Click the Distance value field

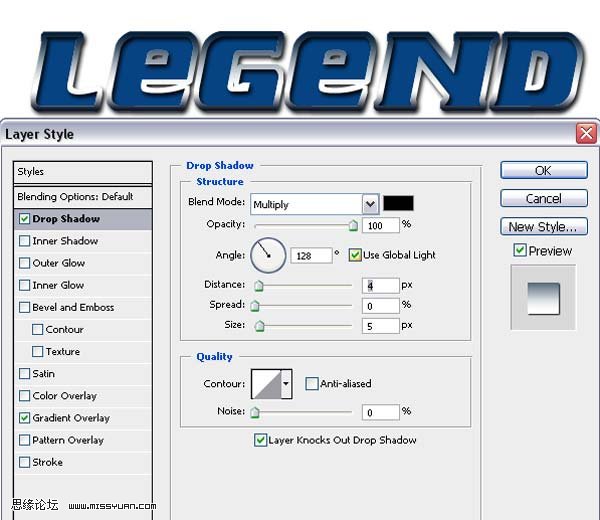[381, 285]
